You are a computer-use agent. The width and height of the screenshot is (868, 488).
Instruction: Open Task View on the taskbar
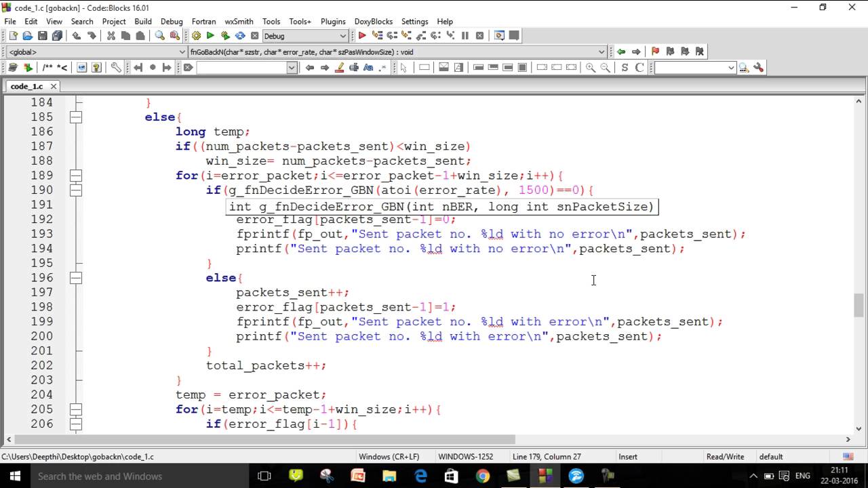[264, 476]
